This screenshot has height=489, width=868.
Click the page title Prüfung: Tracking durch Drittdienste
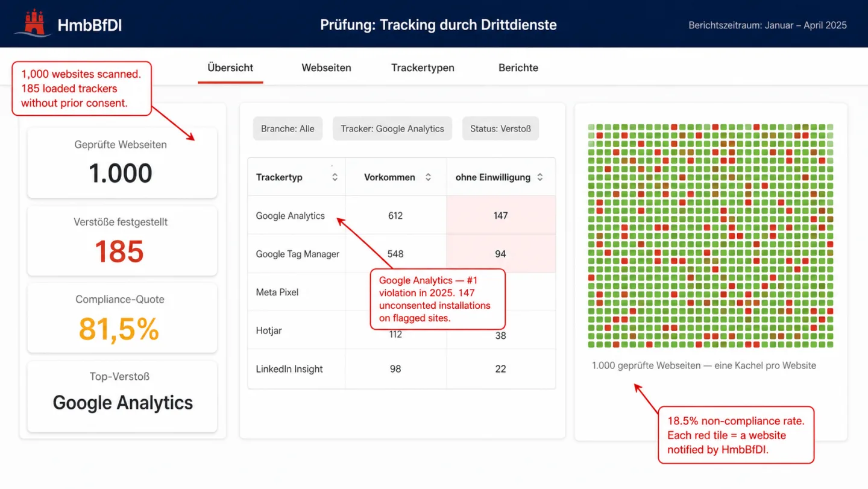click(x=438, y=25)
